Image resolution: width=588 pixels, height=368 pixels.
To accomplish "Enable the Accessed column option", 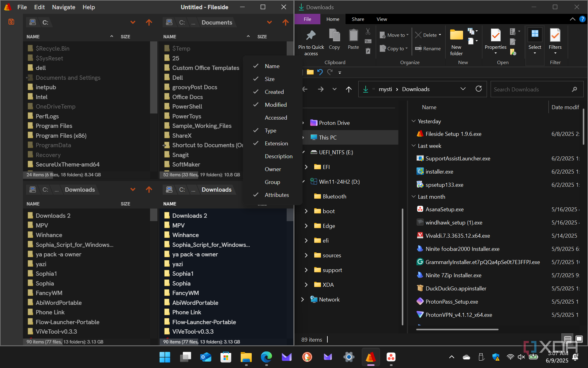I will [273, 117].
